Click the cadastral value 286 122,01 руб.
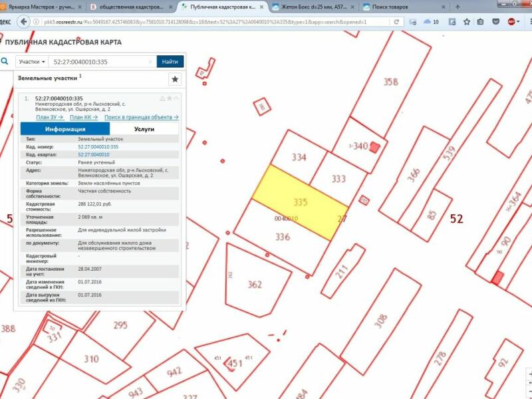Screen dimensions: 532x399 click(x=94, y=204)
